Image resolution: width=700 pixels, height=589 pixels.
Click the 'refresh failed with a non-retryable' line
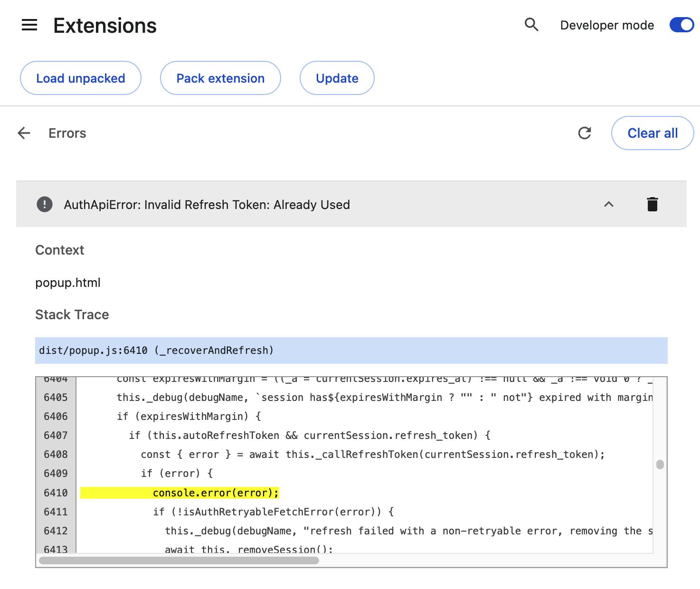pos(409,531)
